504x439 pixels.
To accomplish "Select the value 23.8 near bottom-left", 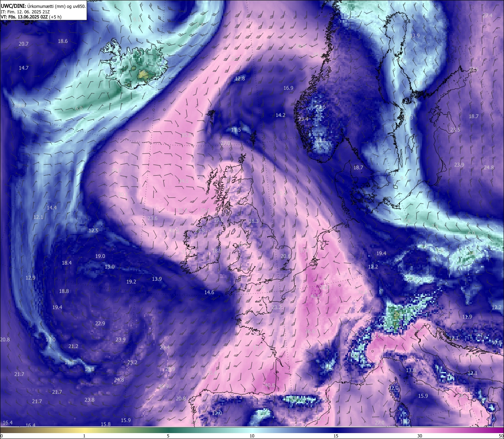I will (x=89, y=400).
